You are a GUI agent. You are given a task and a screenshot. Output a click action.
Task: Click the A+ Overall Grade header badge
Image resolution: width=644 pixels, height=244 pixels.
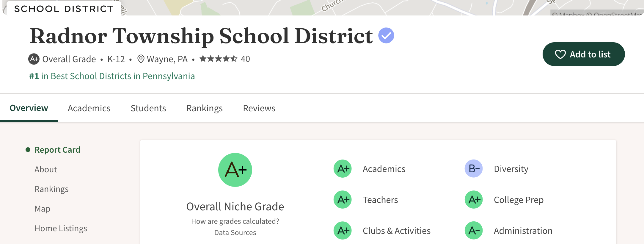coord(34,59)
